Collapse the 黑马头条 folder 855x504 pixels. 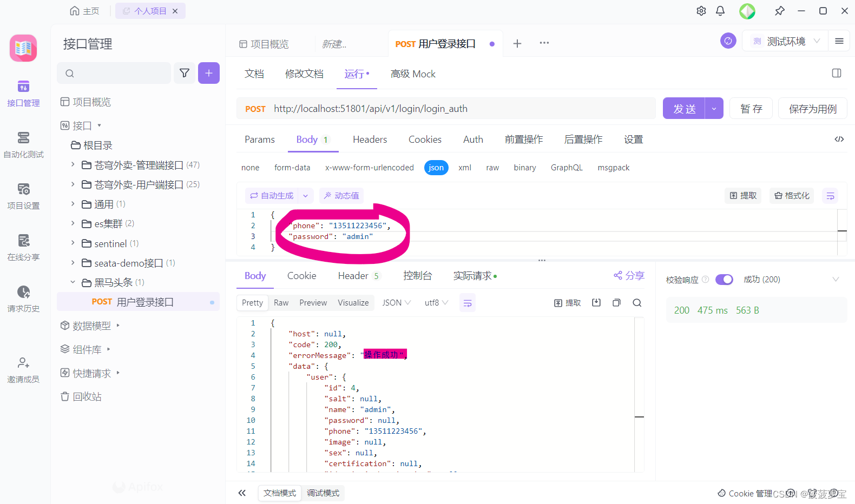73,282
